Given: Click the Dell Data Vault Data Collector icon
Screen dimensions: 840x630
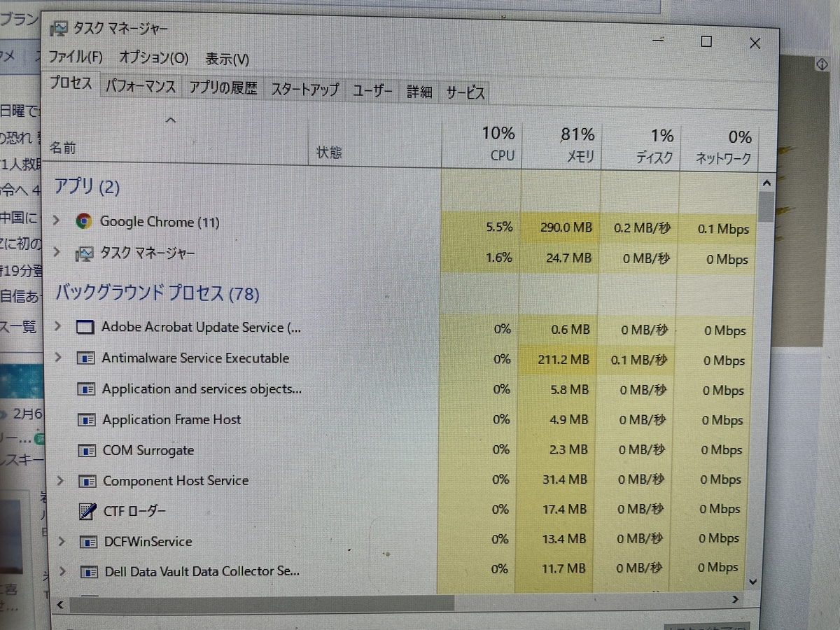Looking at the screenshot, I should pos(89,572).
